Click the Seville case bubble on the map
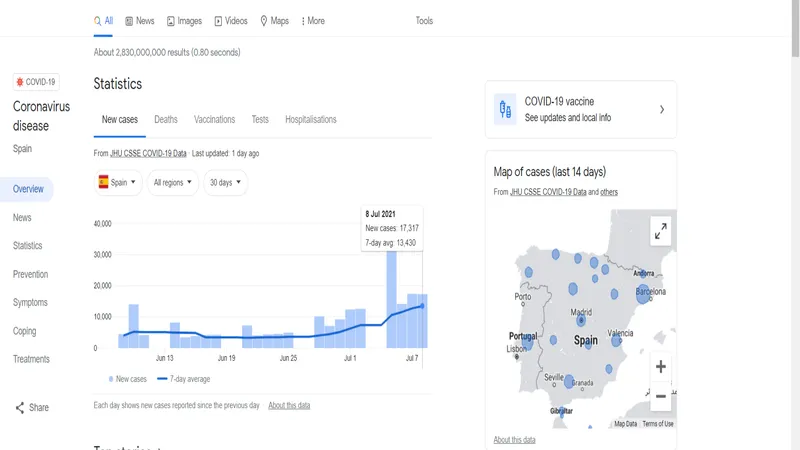This screenshot has height=450, width=800. (x=569, y=381)
